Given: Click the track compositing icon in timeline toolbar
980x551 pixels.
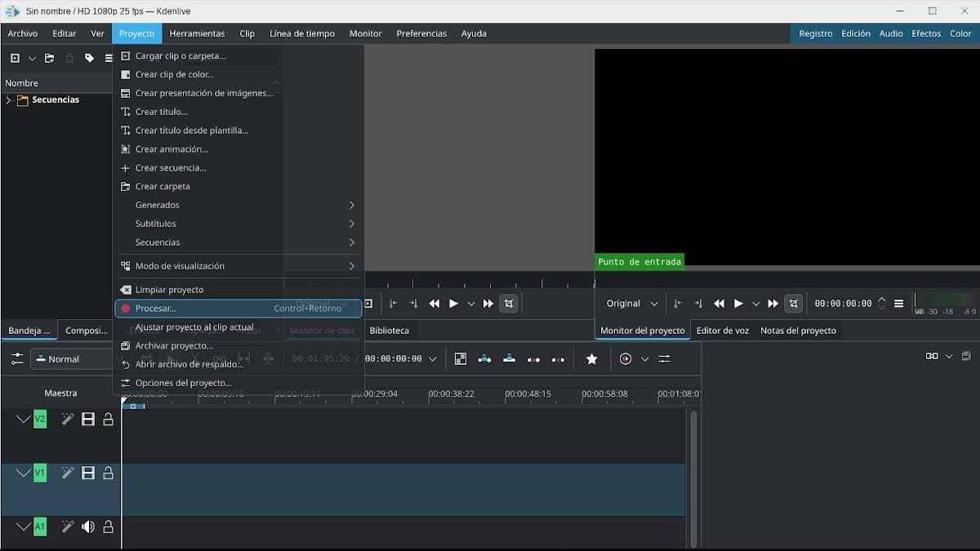Looking at the screenshot, I should pos(461,359).
